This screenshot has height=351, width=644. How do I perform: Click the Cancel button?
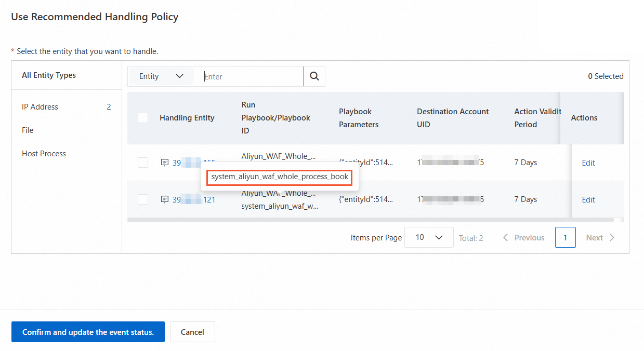coord(192,332)
